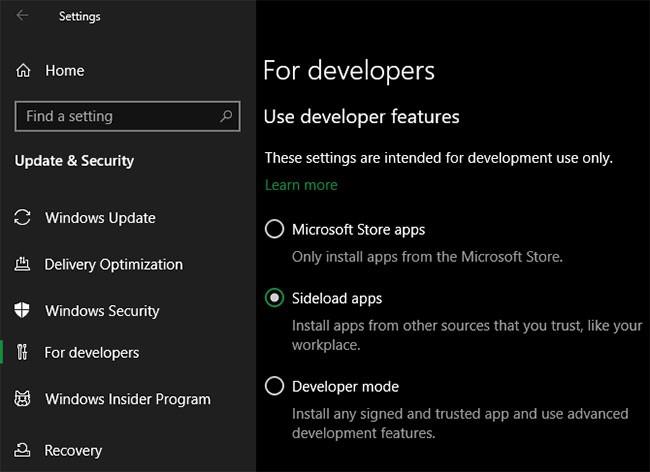Click the back arrow icon
Image resolution: width=650 pixels, height=472 pixels.
click(22, 16)
